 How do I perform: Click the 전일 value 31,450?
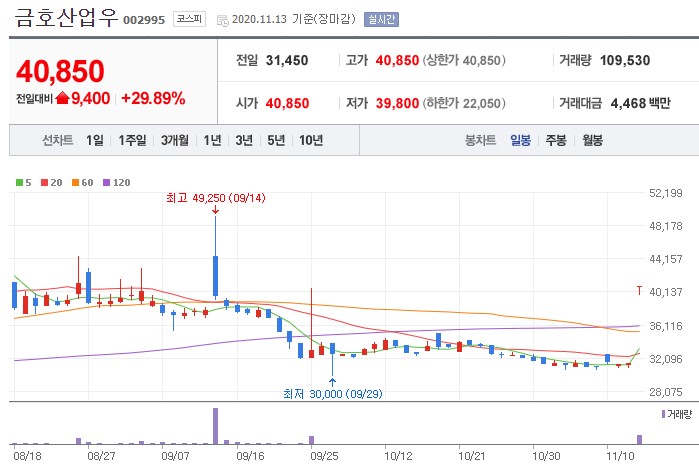[287, 60]
